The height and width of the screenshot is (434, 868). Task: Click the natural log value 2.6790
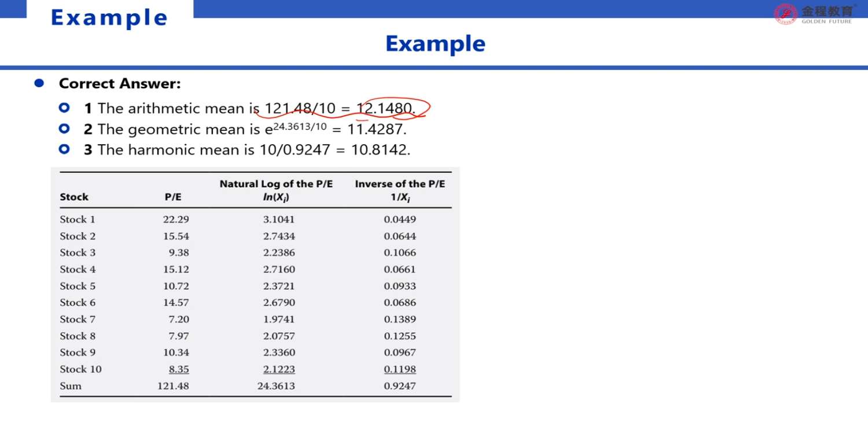point(279,302)
